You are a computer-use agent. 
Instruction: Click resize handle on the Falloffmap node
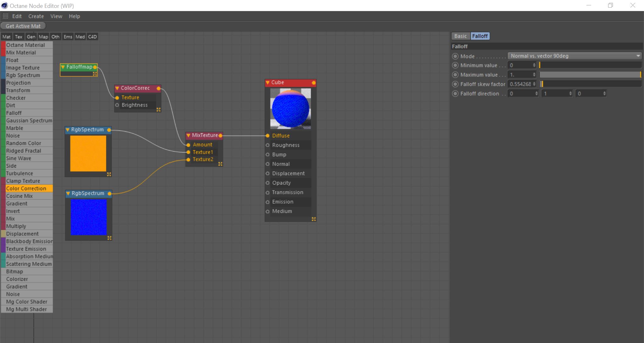[95, 74]
